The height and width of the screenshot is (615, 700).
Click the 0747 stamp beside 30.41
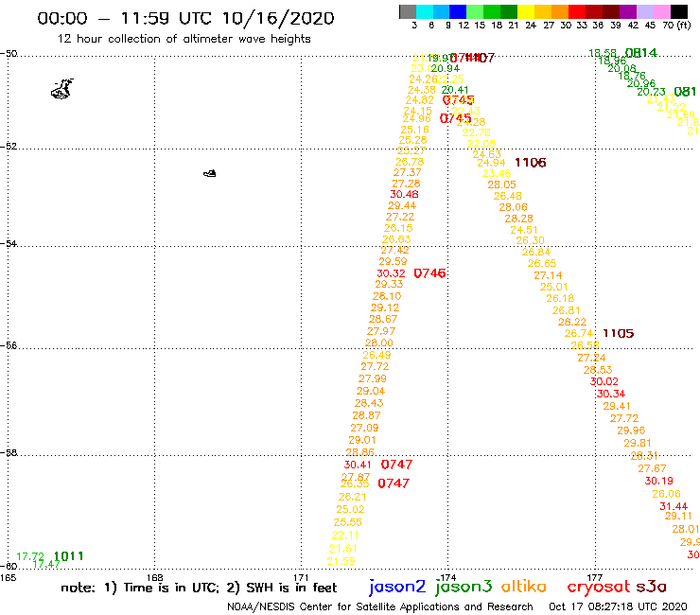tap(396, 465)
